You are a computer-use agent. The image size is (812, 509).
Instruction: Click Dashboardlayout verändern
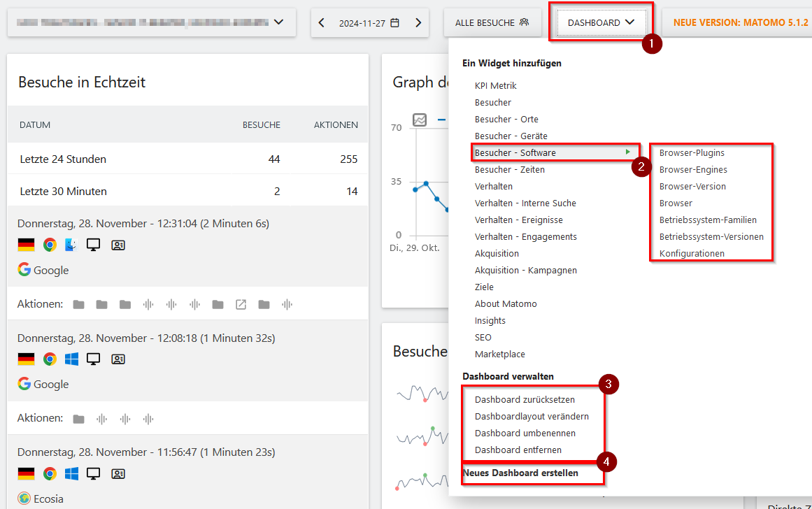pyautogui.click(x=532, y=416)
